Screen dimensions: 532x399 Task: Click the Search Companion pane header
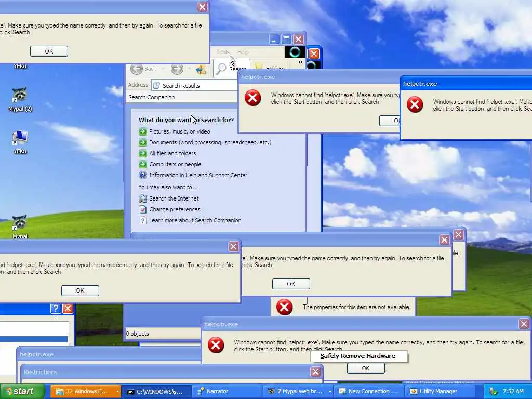click(182, 97)
